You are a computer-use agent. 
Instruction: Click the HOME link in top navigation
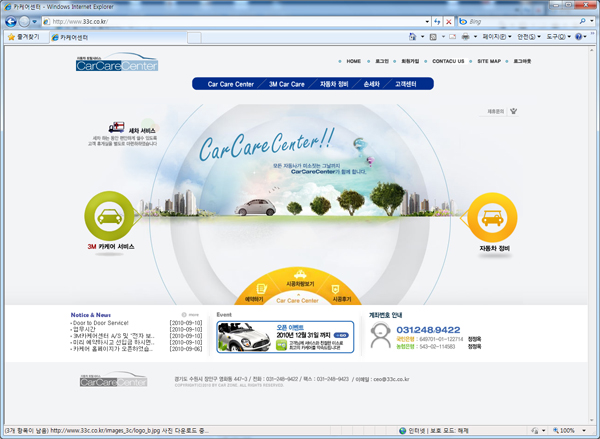click(x=353, y=61)
